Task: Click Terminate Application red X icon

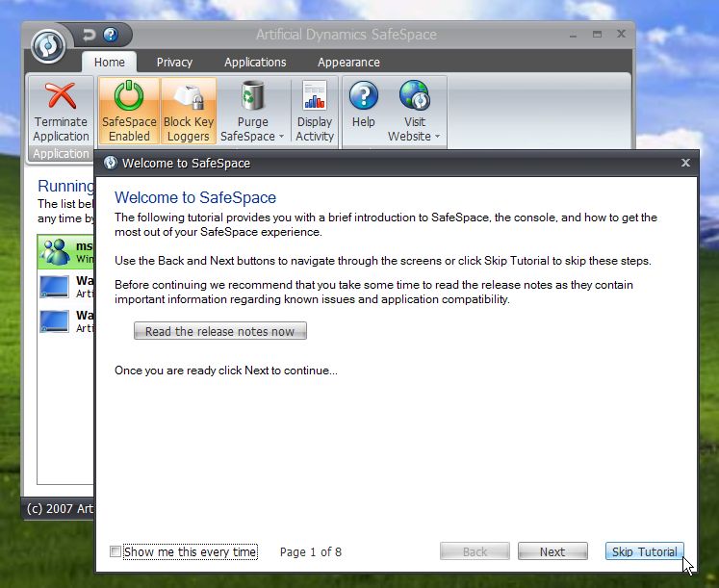Action: 61,95
